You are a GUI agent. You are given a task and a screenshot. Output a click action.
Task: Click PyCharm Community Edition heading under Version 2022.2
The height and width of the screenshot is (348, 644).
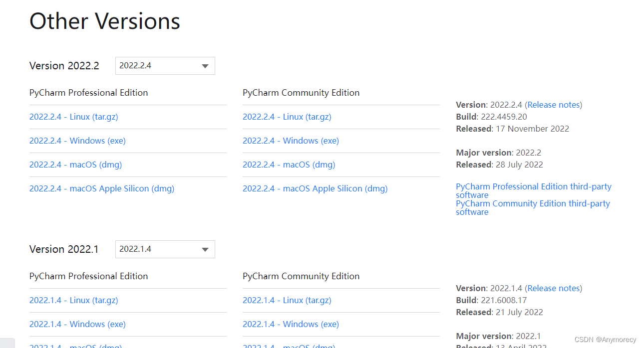301,93
